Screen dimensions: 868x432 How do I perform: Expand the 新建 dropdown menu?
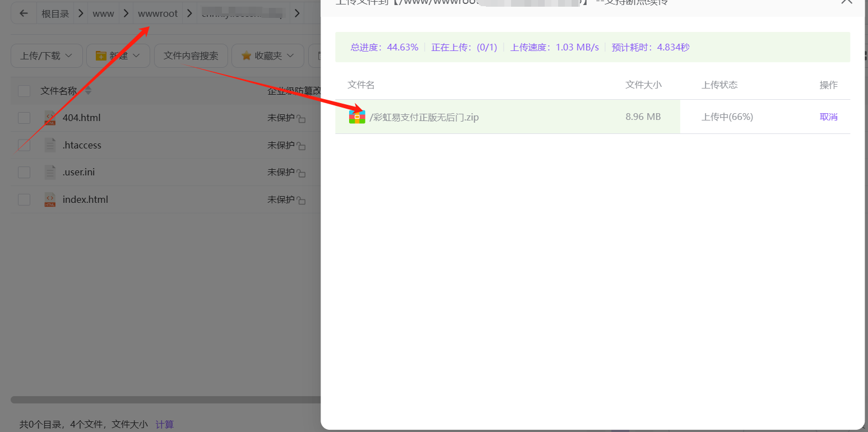118,56
